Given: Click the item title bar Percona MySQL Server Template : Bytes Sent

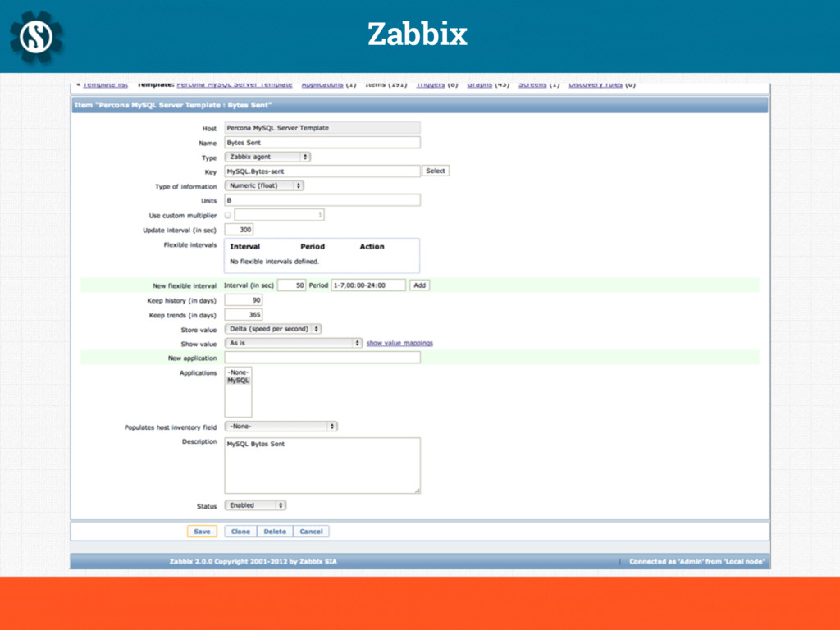Looking at the screenshot, I should [x=419, y=105].
